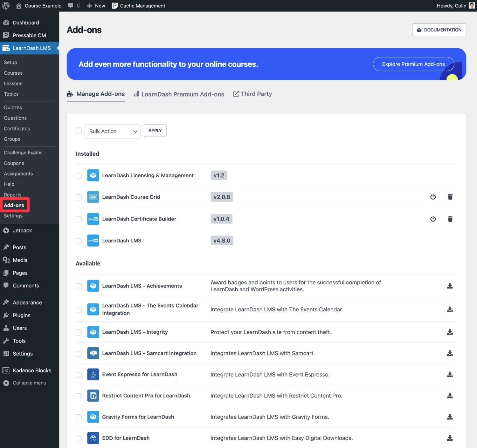This screenshot has height=448, width=477.
Task: Download Event Espresso for LearnDash add-on
Action: coord(450,375)
